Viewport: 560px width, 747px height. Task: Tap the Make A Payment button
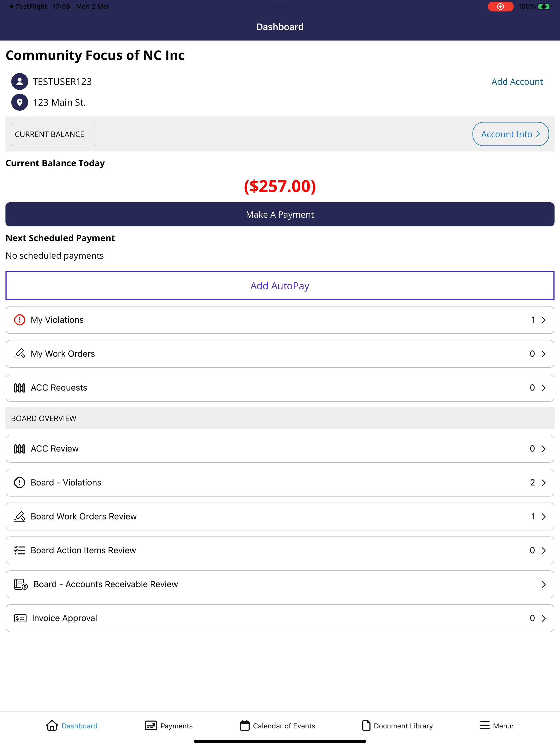pyautogui.click(x=280, y=214)
